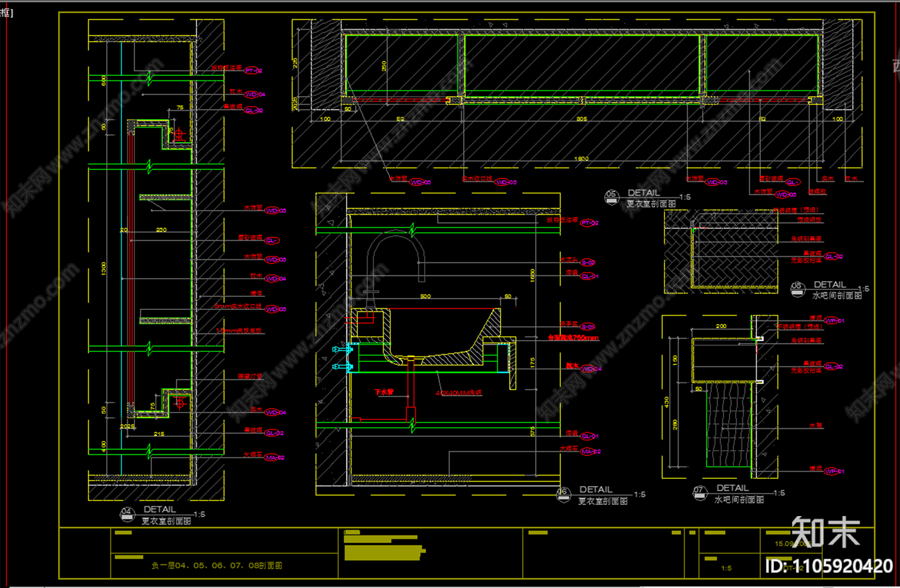Click the '1:5' scale in title block
The height and width of the screenshot is (588, 900).
726,568
